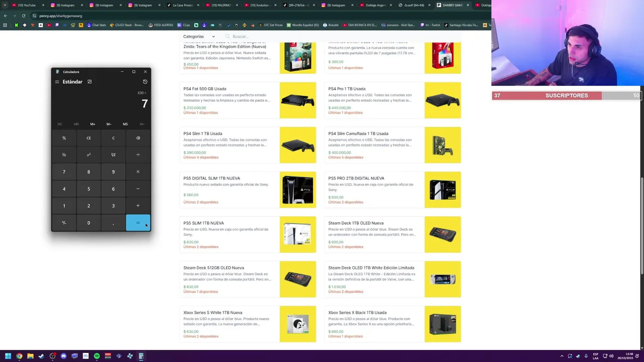Click Steam Deck 512GB OLED Nueva product image
The height and width of the screenshot is (362, 644).
298,280
